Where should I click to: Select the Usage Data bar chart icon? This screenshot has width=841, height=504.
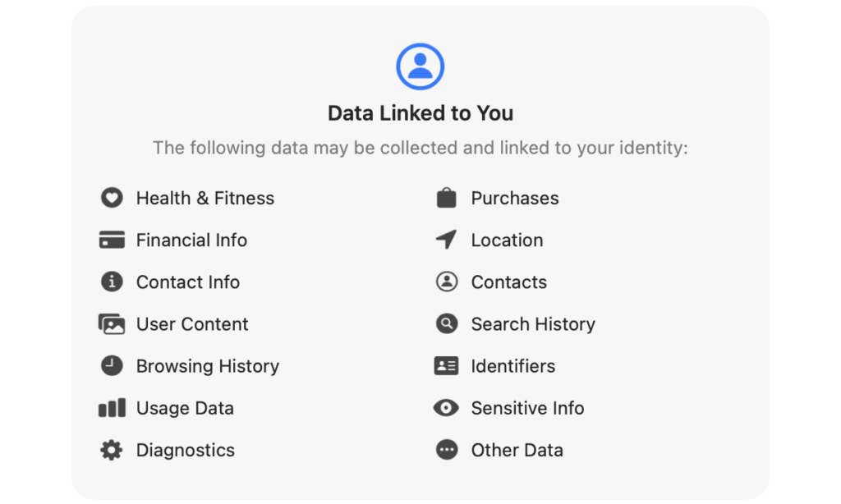[112, 408]
